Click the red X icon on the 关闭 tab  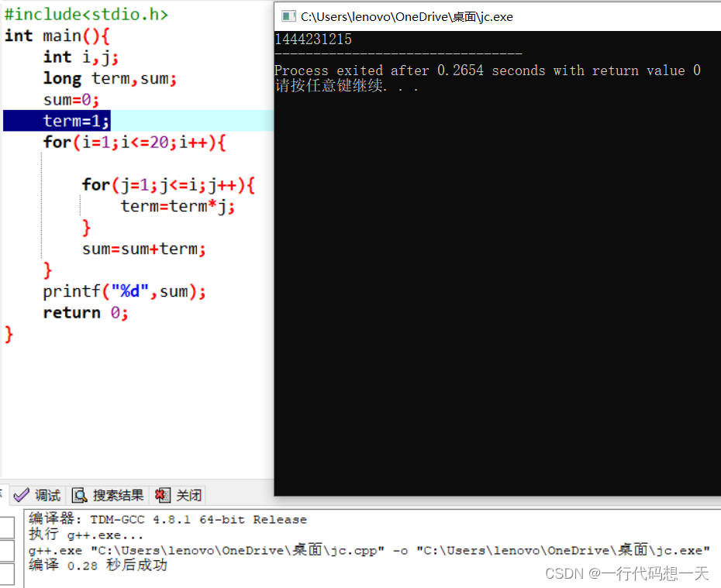tap(161, 495)
